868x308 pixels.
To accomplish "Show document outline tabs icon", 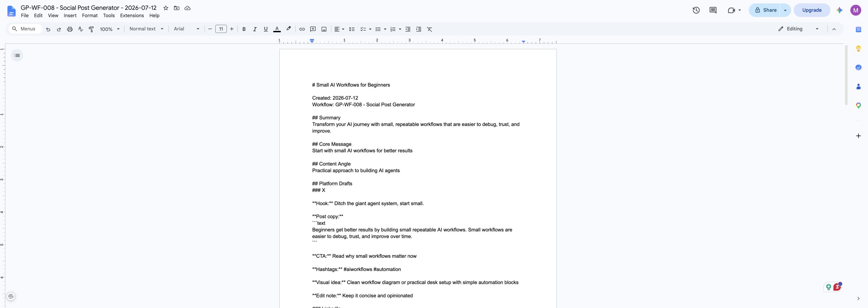I will pos(17,55).
